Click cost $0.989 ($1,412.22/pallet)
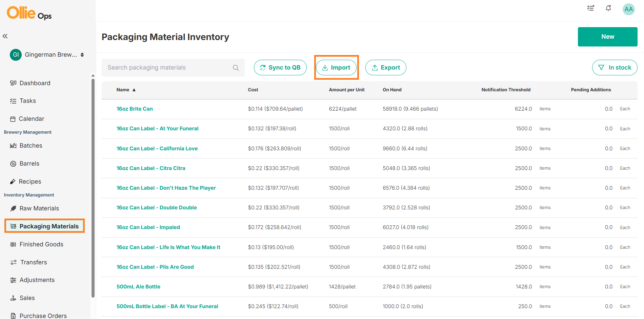The image size is (644, 319). 278,287
